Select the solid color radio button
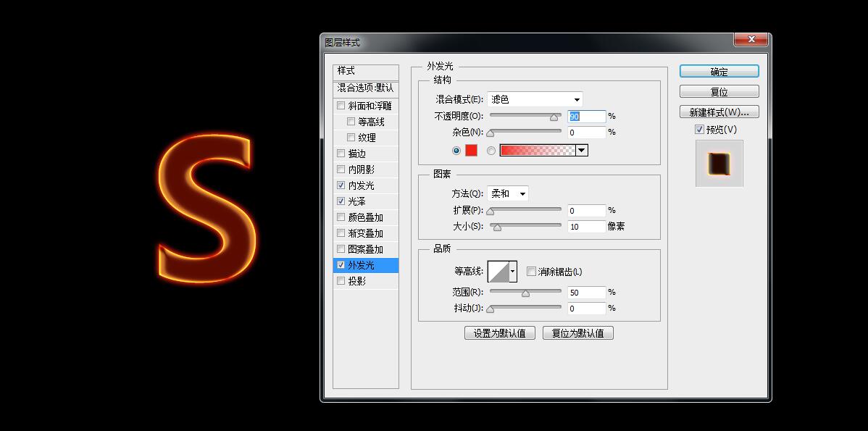 click(456, 151)
